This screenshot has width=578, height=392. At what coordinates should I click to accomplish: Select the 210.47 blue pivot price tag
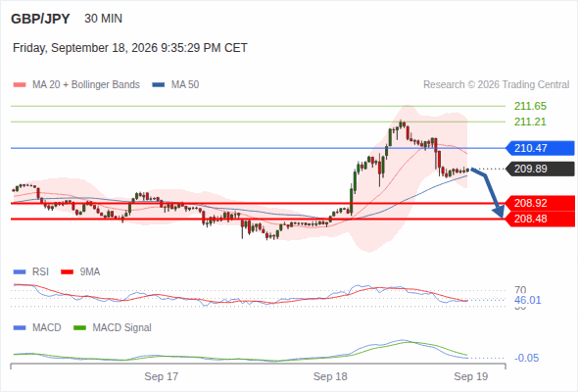tap(540, 148)
